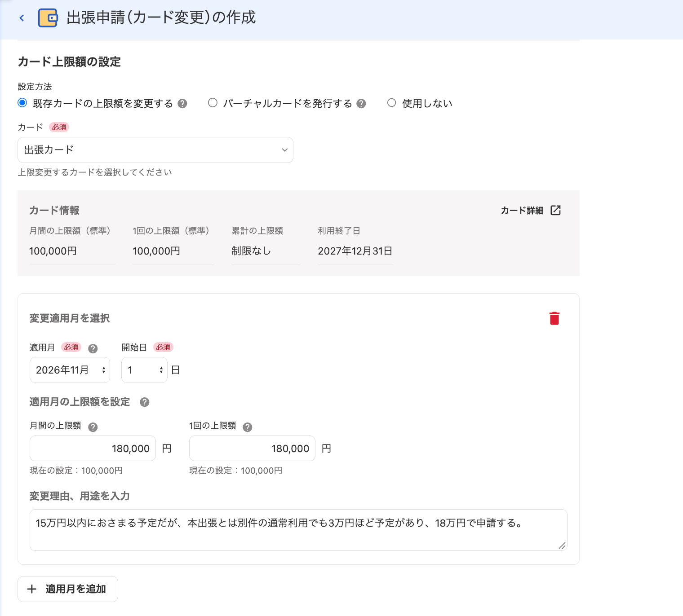
Task: Delete the 変更適用月 block with trash icon
Action: pyautogui.click(x=554, y=318)
